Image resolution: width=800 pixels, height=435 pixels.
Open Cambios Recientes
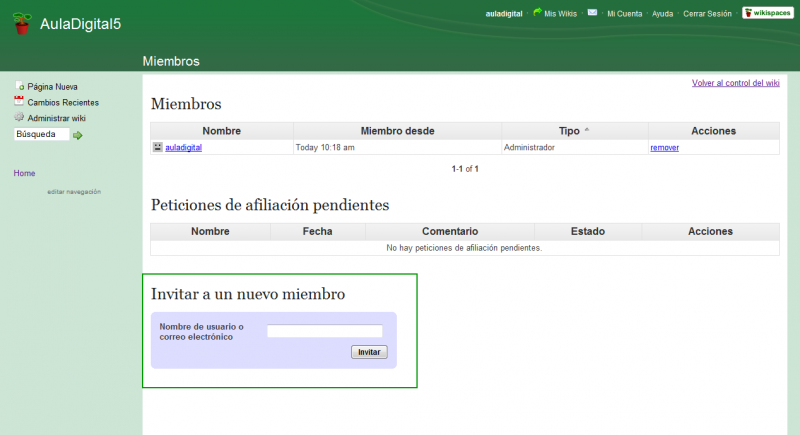coord(63,103)
